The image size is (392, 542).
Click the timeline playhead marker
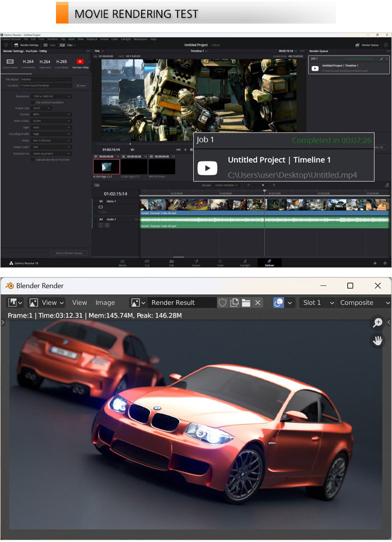click(x=264, y=191)
